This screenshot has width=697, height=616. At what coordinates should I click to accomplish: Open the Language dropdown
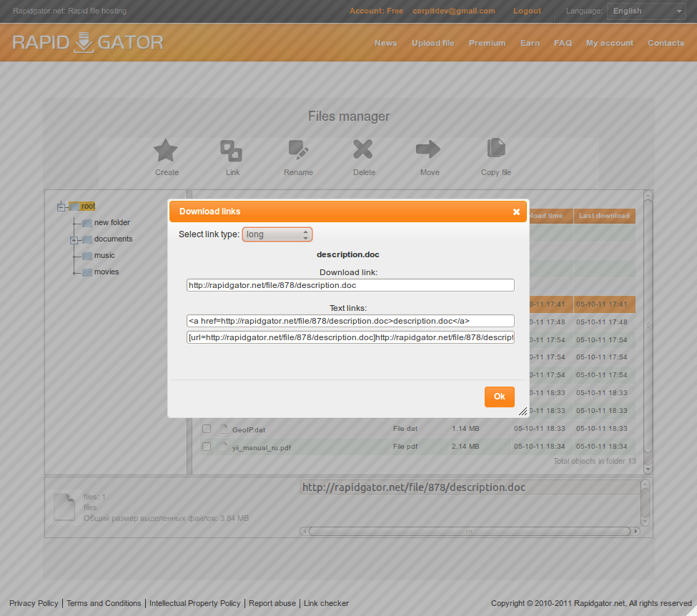click(646, 11)
